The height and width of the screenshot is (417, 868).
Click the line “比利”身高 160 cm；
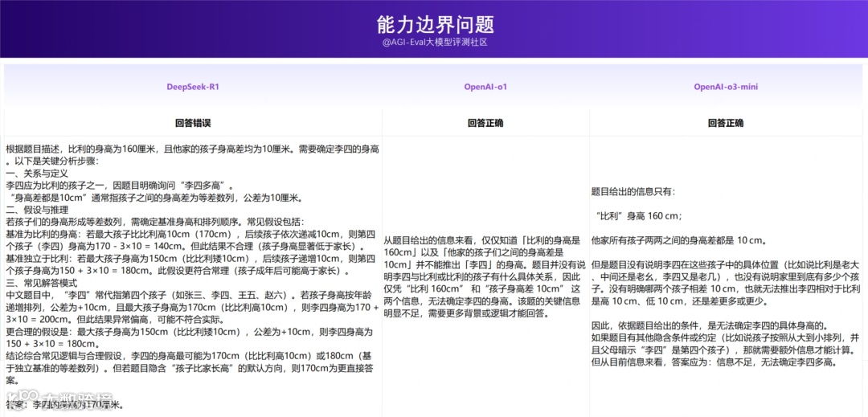[637, 216]
